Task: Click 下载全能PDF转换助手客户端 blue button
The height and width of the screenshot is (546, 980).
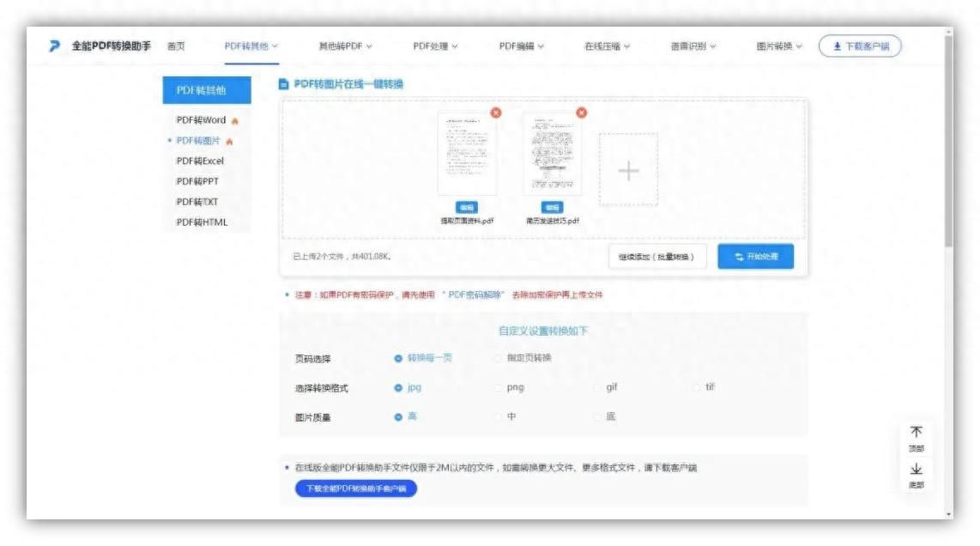Action: point(355,488)
